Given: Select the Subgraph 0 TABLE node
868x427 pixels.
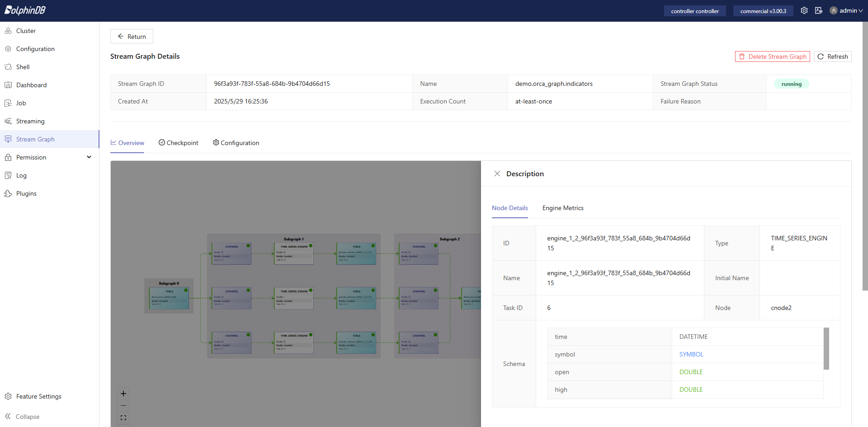Looking at the screenshot, I should (169, 298).
